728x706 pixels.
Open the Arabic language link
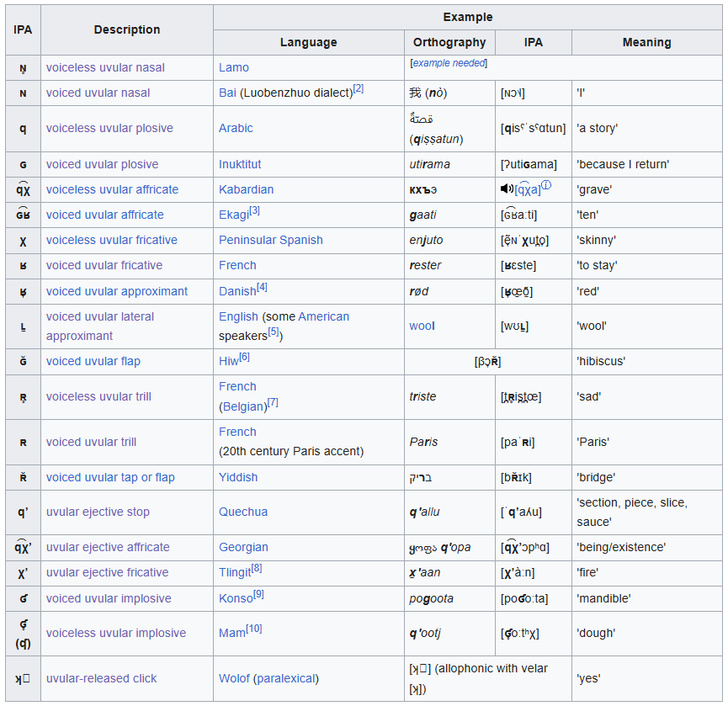236,128
